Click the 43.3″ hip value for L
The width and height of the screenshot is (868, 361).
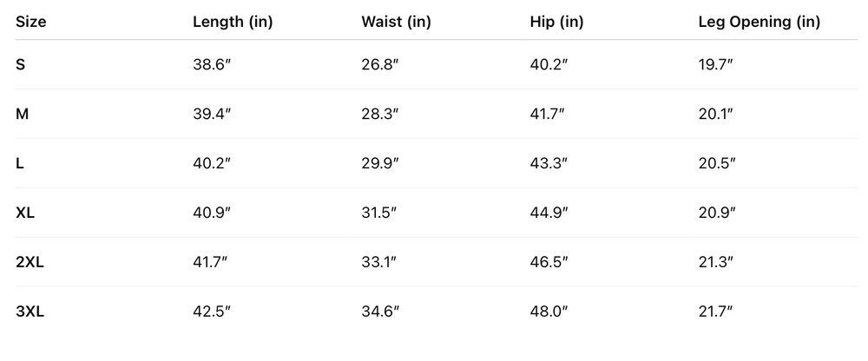pos(549,163)
